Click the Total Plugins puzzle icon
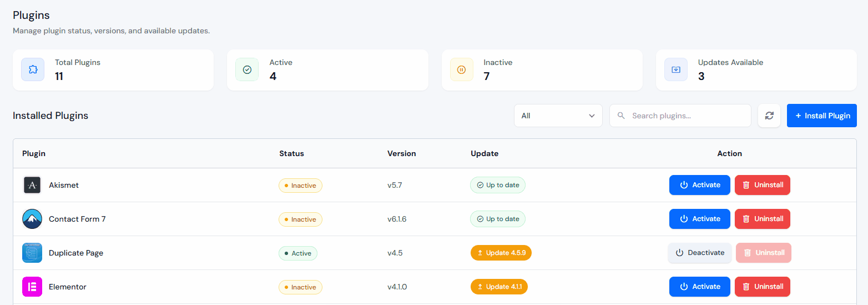Screen dimensions: 868x305 point(33,69)
